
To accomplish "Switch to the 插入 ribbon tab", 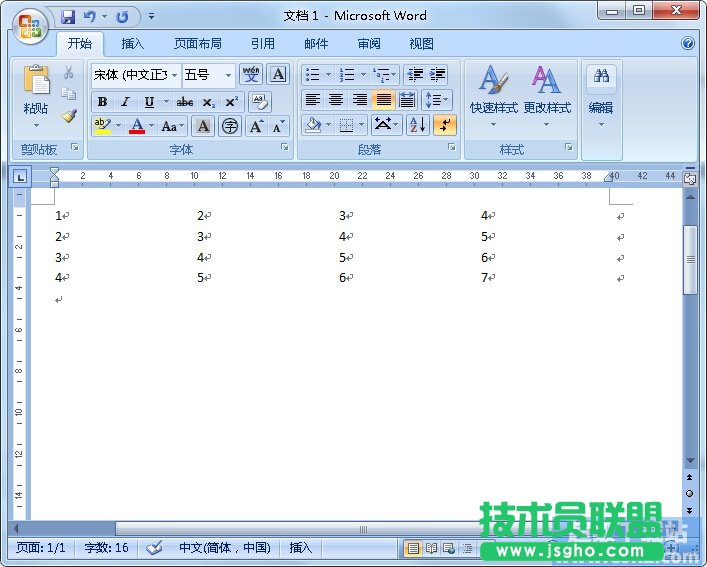I will pos(132,44).
